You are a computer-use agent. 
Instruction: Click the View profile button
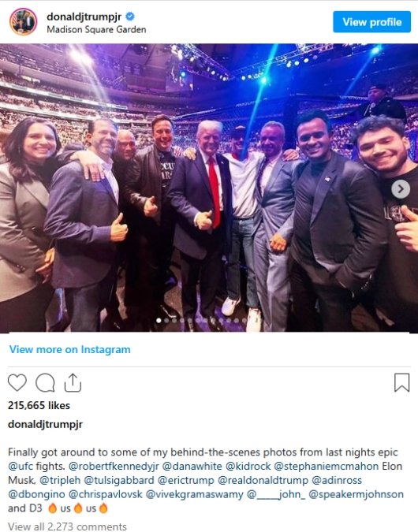pos(371,22)
